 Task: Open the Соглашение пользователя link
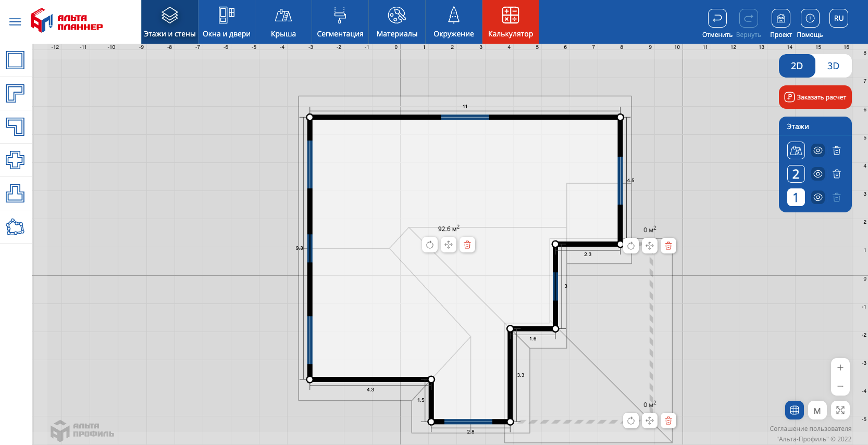pyautogui.click(x=810, y=429)
